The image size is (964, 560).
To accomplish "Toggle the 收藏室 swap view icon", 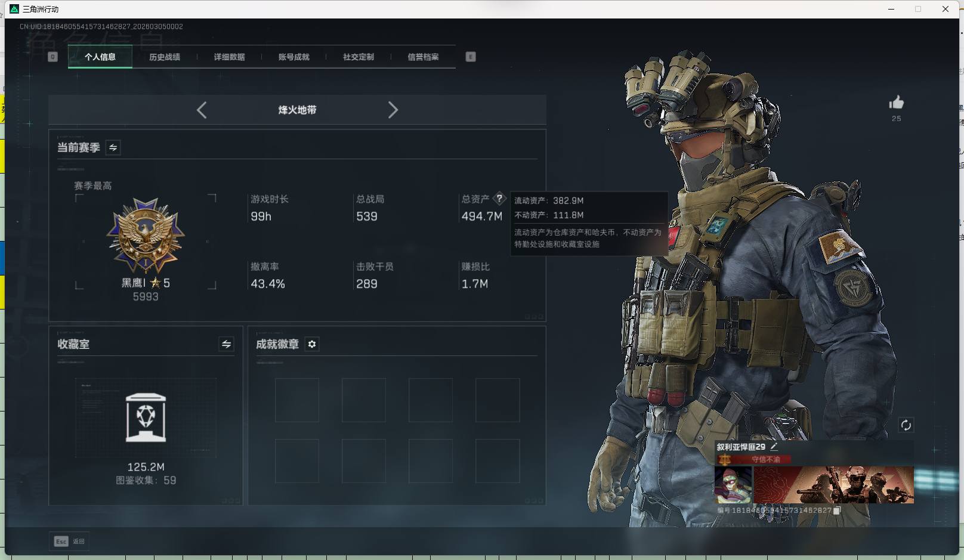I will tap(226, 344).
